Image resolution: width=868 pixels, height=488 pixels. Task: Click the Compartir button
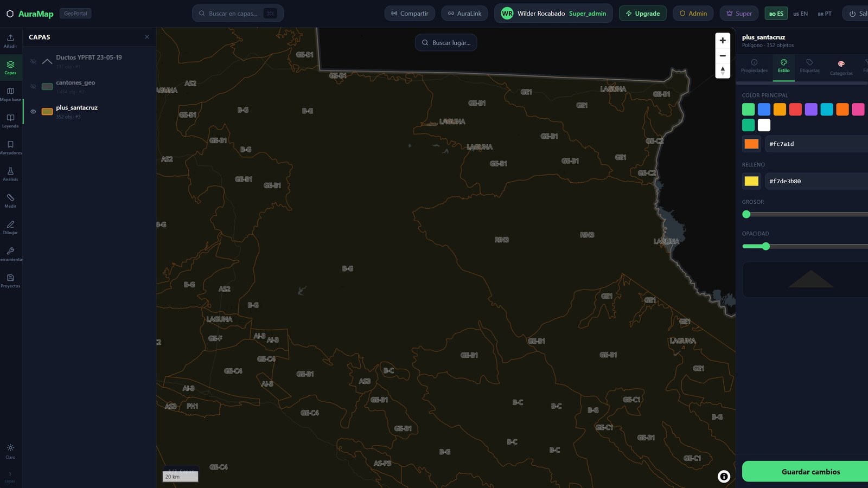[x=410, y=14]
